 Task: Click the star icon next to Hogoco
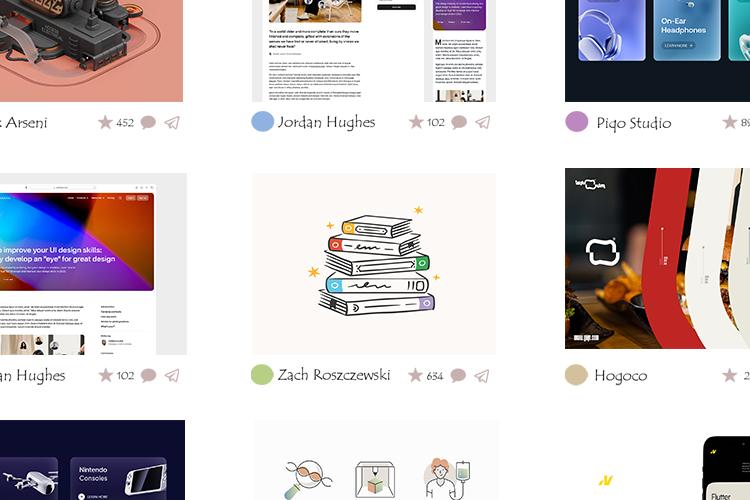point(729,375)
